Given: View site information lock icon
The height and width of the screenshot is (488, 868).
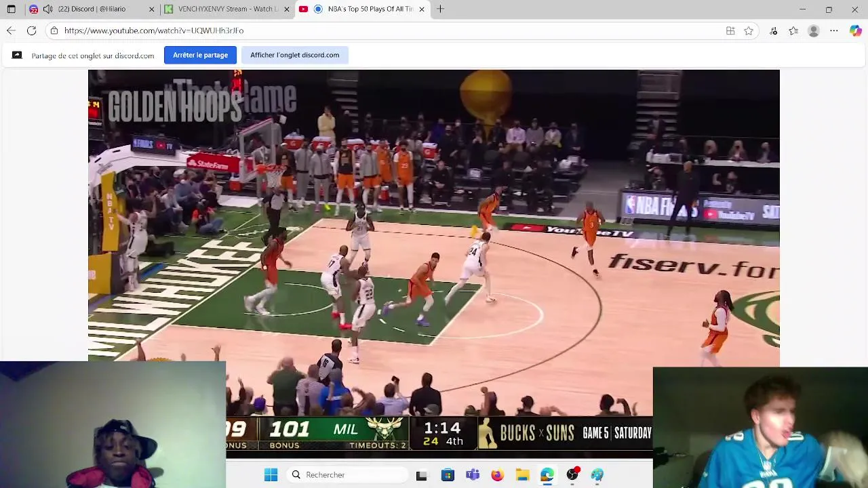Looking at the screenshot, I should pos(54,30).
